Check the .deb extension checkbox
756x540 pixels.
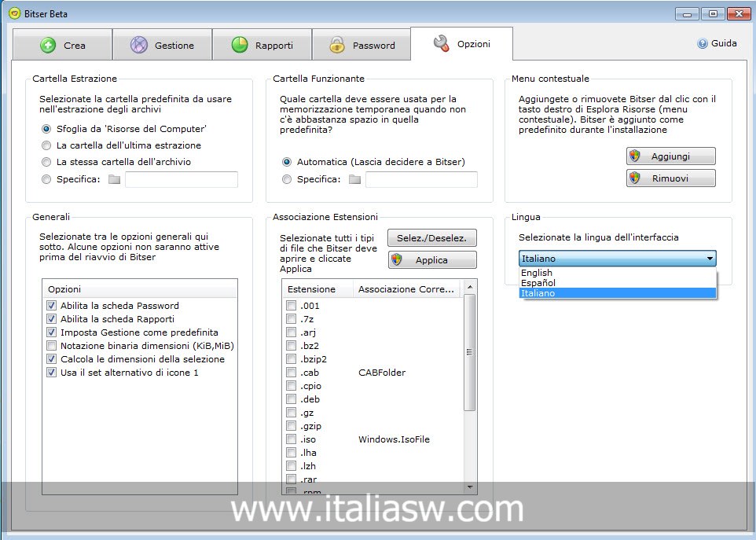tap(292, 399)
